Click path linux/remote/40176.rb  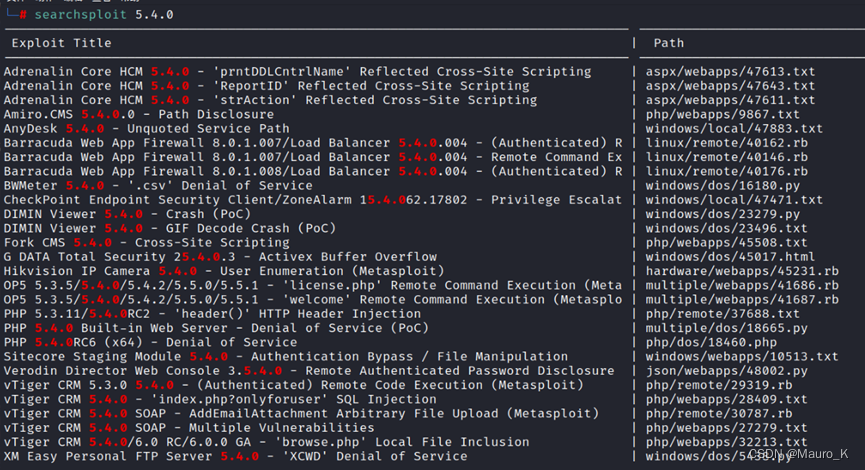coord(727,172)
